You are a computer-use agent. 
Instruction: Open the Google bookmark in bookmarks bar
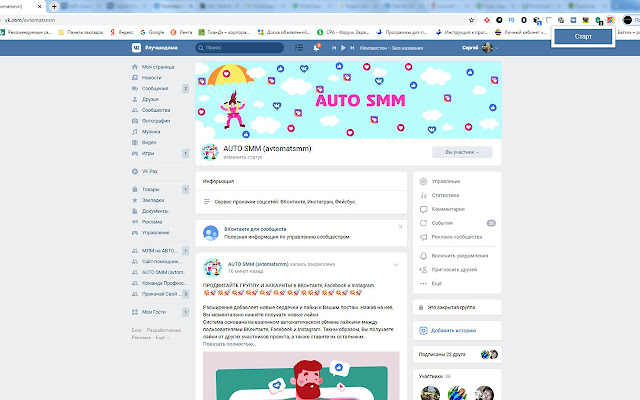click(x=152, y=32)
